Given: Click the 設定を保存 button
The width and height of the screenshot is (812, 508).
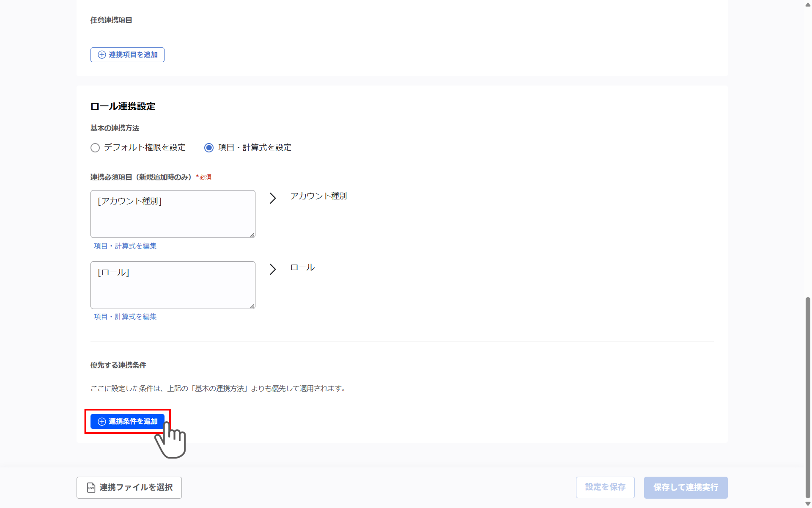Looking at the screenshot, I should coord(605,487).
